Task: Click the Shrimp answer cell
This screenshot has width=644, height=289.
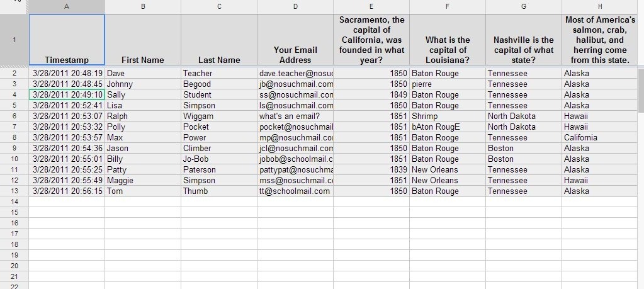Action: (448, 116)
